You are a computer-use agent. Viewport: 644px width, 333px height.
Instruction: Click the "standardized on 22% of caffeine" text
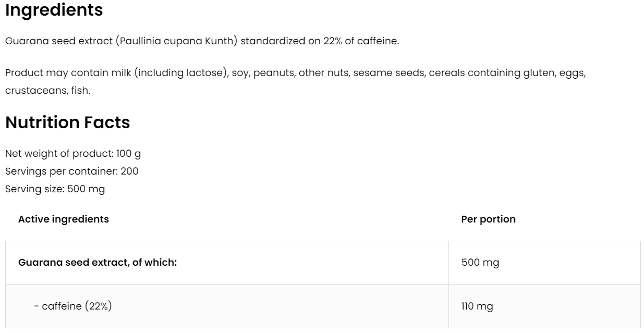[x=319, y=42]
